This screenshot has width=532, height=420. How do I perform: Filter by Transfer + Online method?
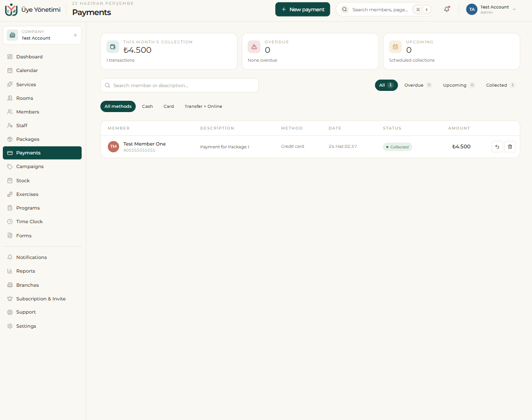coord(203,106)
